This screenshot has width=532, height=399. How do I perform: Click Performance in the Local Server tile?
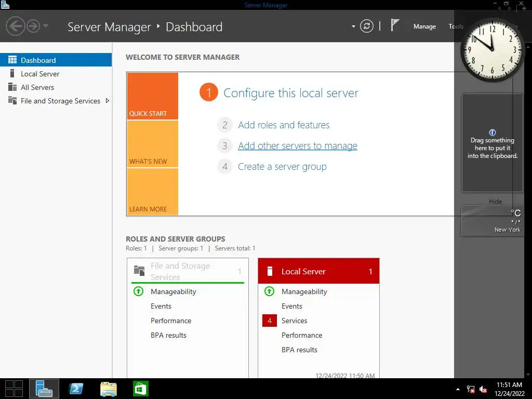[302, 335]
